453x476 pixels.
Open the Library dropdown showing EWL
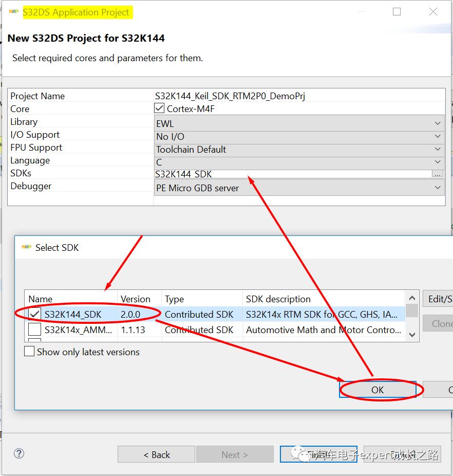tap(437, 123)
